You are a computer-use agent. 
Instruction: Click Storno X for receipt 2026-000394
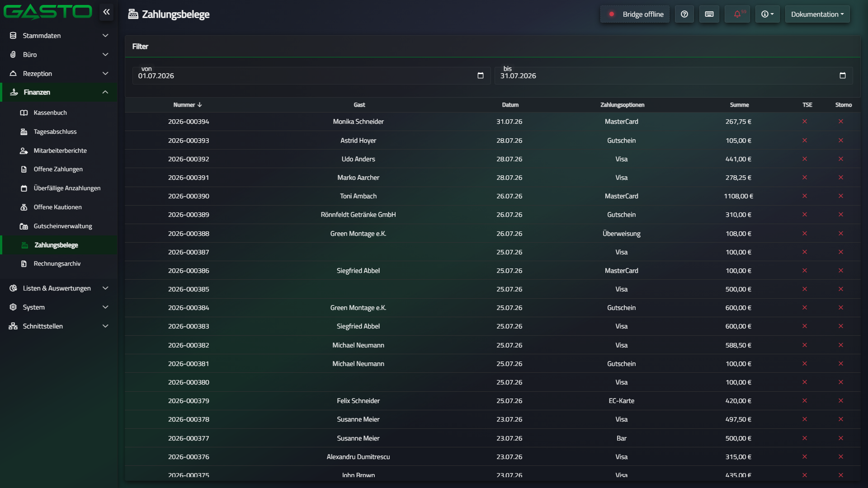pos(841,122)
